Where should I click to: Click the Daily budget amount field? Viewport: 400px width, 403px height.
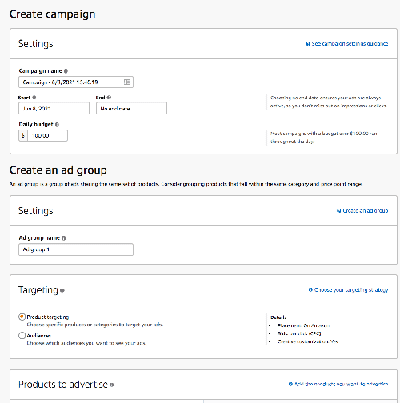(47, 136)
